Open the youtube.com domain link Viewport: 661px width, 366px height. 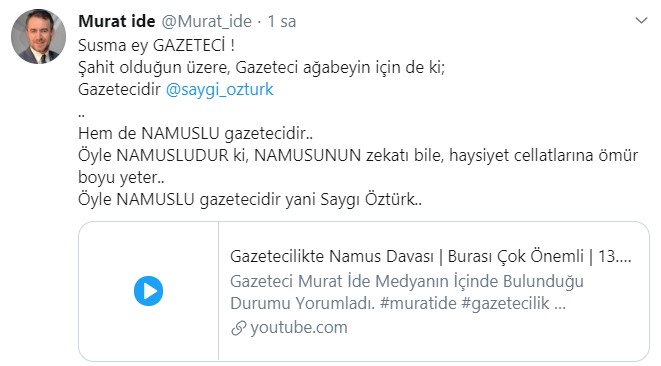pos(299,327)
